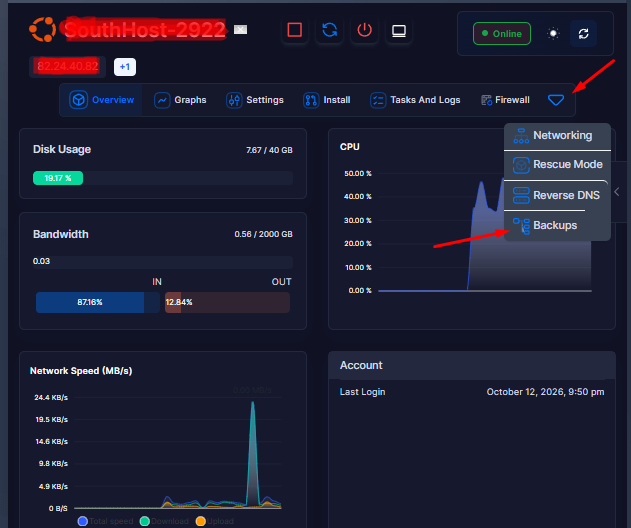Click the Last Login label
631x528 pixels.
click(x=362, y=392)
